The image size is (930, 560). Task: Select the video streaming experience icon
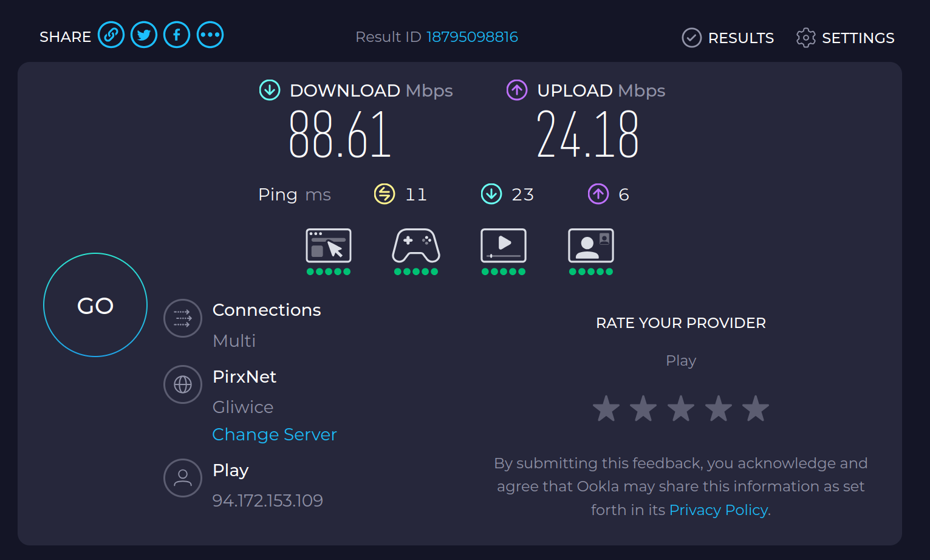[x=504, y=245]
